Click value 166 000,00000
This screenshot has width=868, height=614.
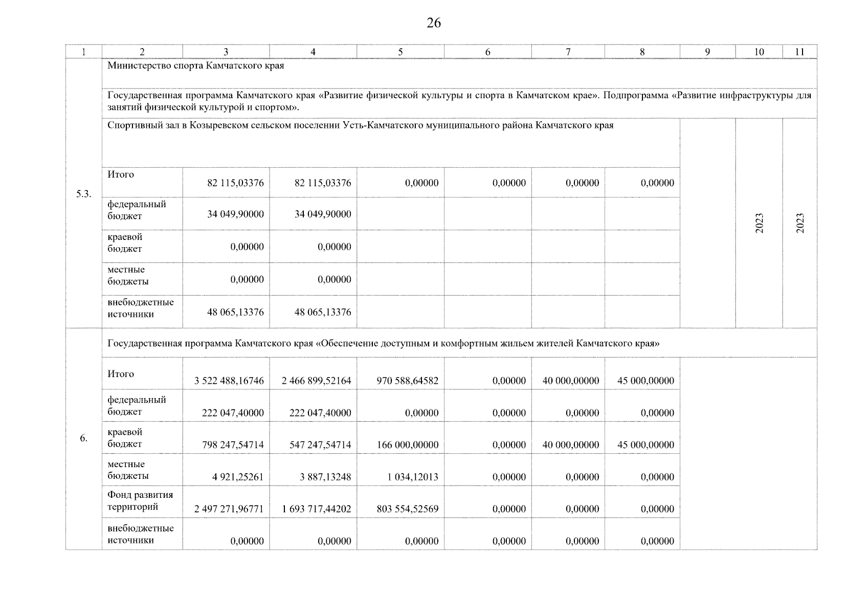click(x=408, y=445)
